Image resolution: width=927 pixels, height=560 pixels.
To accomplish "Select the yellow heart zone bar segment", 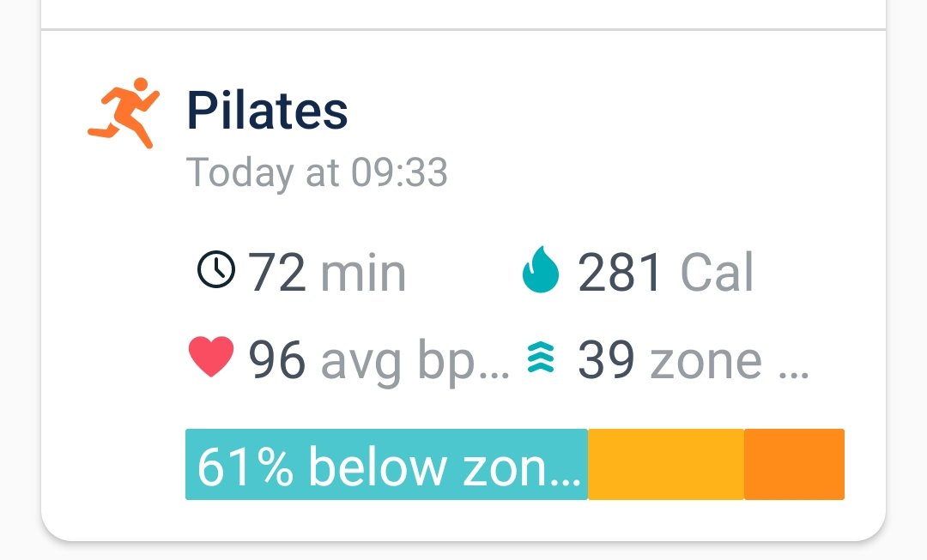I will coord(665,465).
